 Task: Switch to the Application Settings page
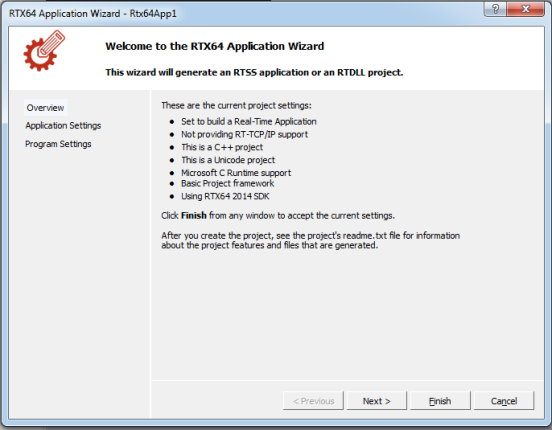(x=63, y=126)
